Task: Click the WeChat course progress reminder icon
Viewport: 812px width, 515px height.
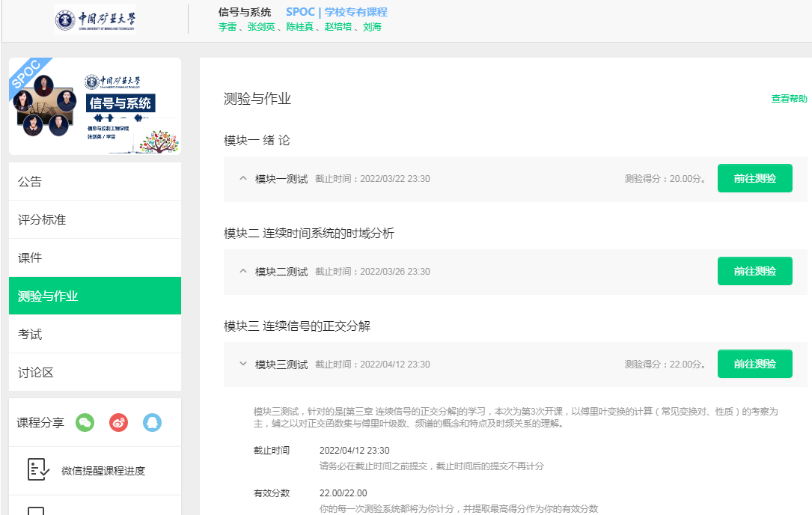Action: click(x=38, y=470)
